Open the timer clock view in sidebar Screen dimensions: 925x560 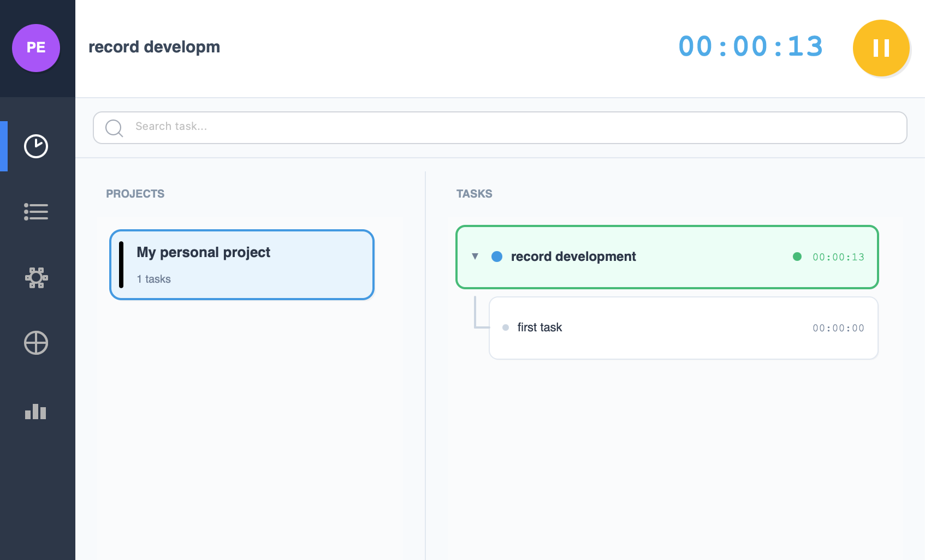click(36, 146)
